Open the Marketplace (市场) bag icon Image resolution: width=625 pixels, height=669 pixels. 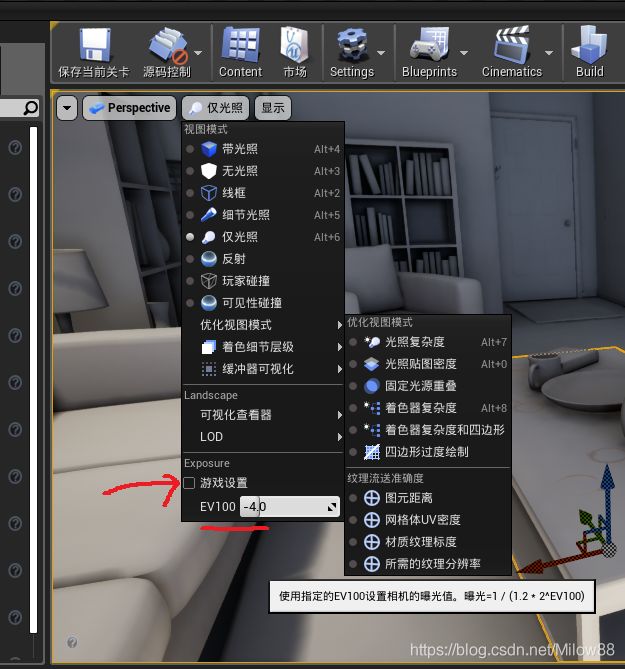(x=294, y=44)
